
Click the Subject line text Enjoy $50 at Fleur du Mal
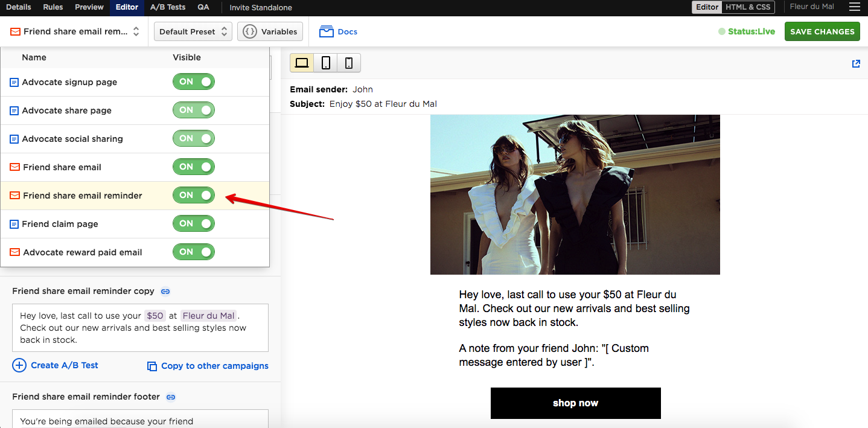383,104
